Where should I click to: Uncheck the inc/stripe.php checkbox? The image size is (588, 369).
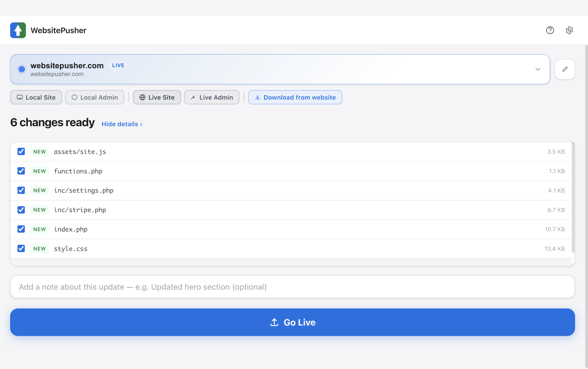point(21,210)
